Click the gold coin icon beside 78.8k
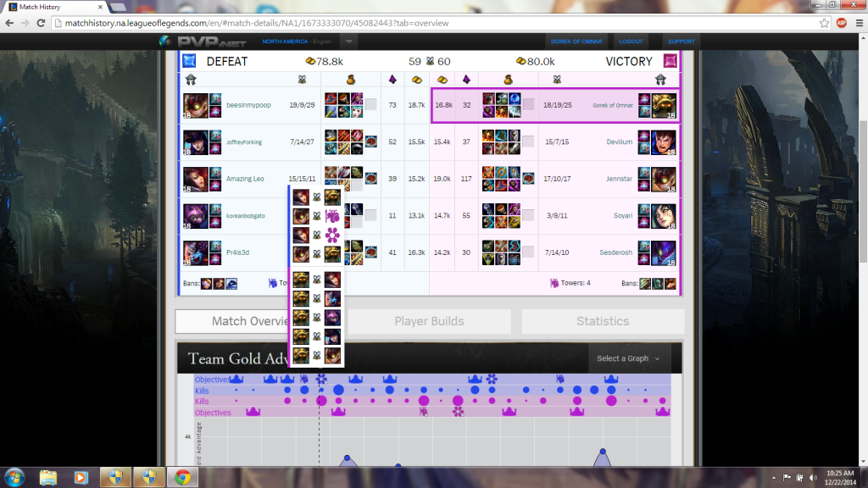 pos(309,60)
